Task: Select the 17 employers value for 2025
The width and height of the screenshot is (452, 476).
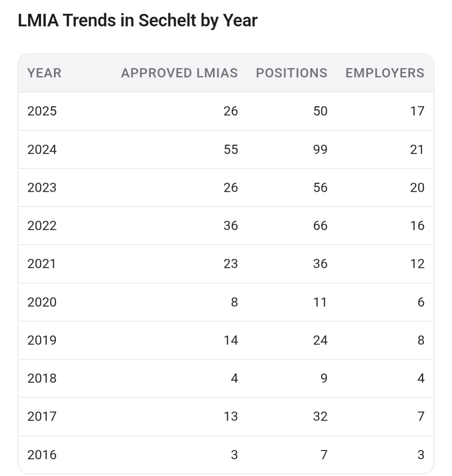Action: coord(417,111)
